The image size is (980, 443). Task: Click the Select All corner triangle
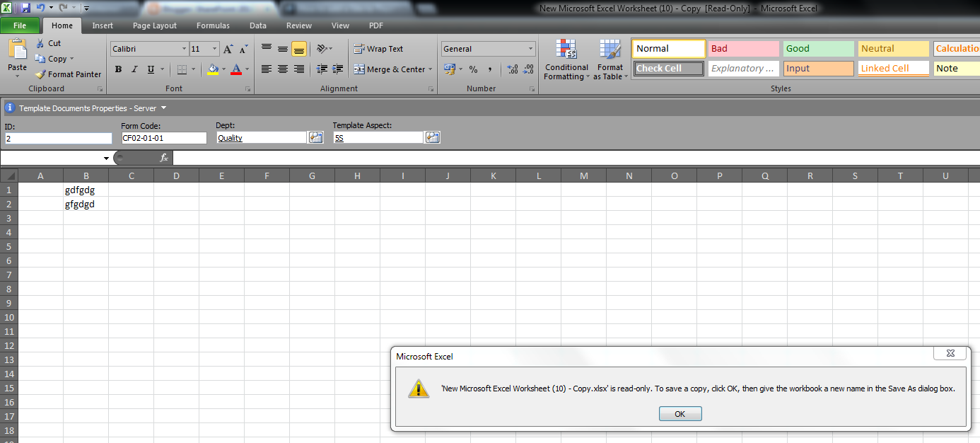coord(8,176)
